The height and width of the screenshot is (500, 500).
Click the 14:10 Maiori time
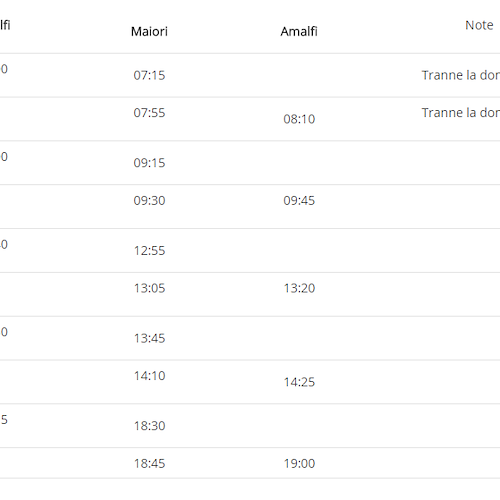pyautogui.click(x=149, y=376)
